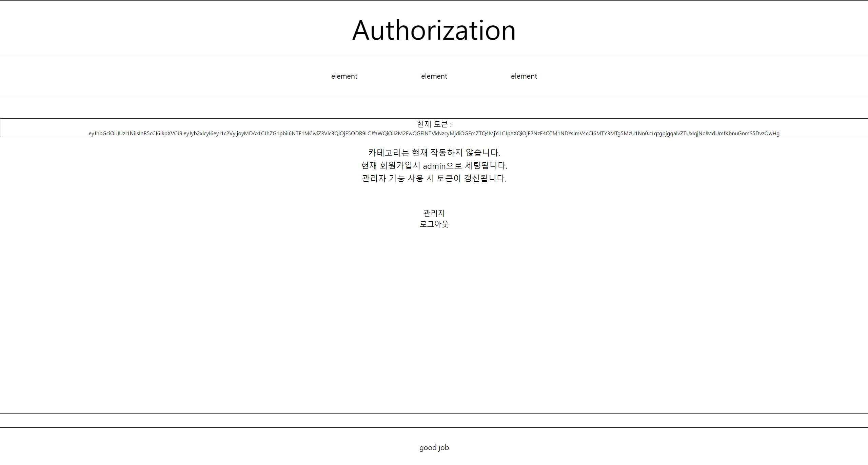Screen dimensions: 868x465
Task: Click the long JWT token string
Action: tap(434, 133)
